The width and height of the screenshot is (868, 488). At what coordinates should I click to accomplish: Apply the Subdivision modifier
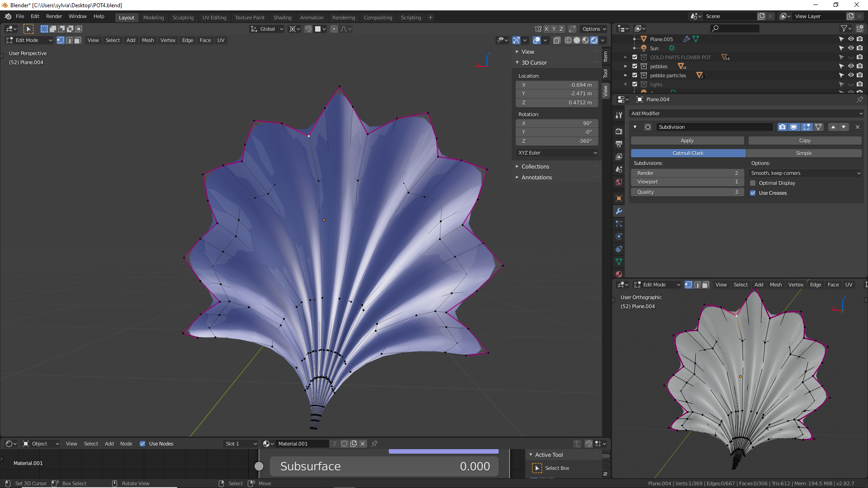coord(687,141)
